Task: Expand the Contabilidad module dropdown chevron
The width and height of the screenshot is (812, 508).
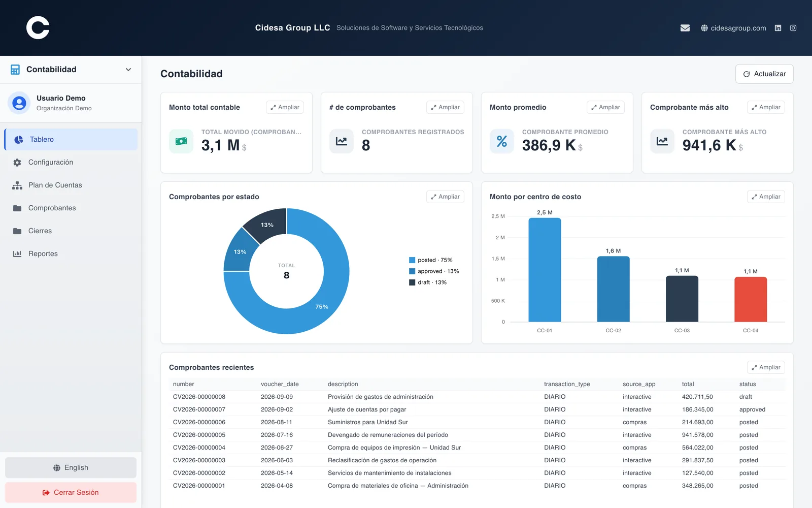Action: point(128,70)
